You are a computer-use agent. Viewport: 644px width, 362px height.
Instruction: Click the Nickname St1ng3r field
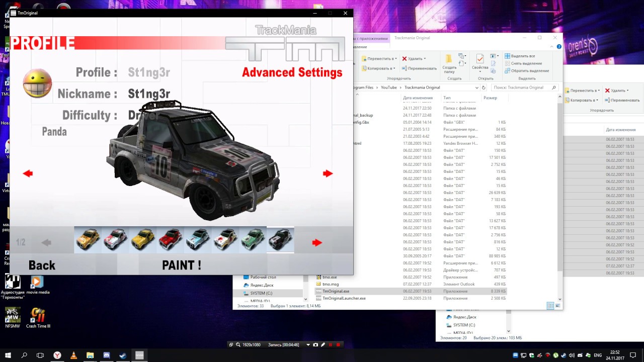[149, 94]
